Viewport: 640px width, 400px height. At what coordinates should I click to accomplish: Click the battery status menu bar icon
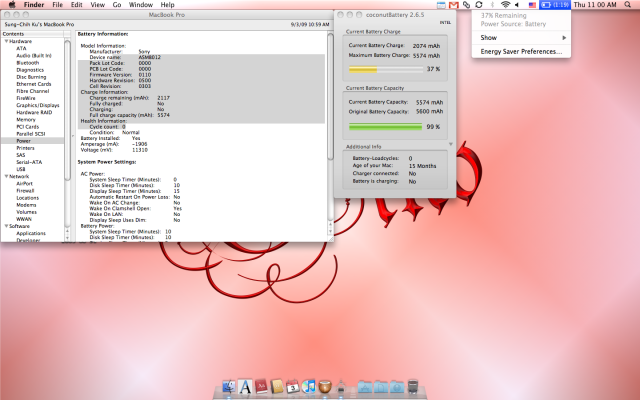(555, 5)
